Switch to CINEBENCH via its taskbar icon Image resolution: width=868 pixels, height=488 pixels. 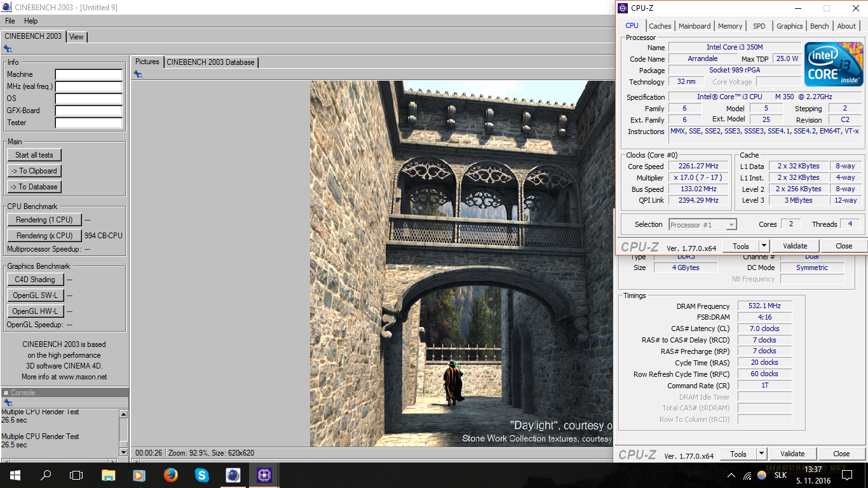233,475
